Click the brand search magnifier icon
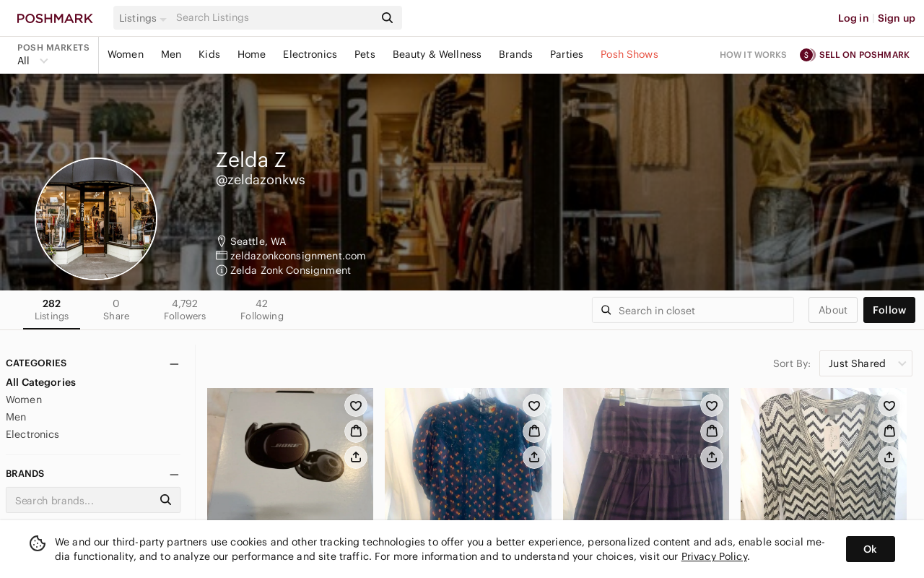 (166, 500)
